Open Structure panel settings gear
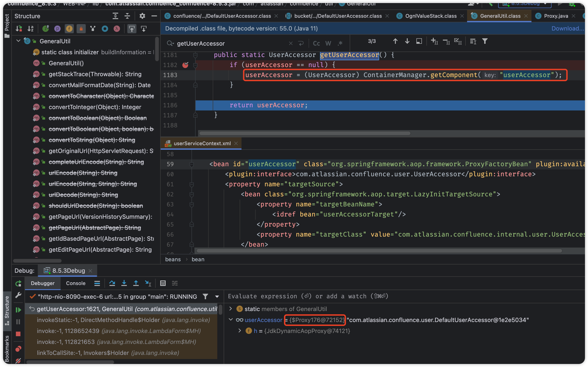The height and width of the screenshot is (367, 588). pyautogui.click(x=142, y=16)
